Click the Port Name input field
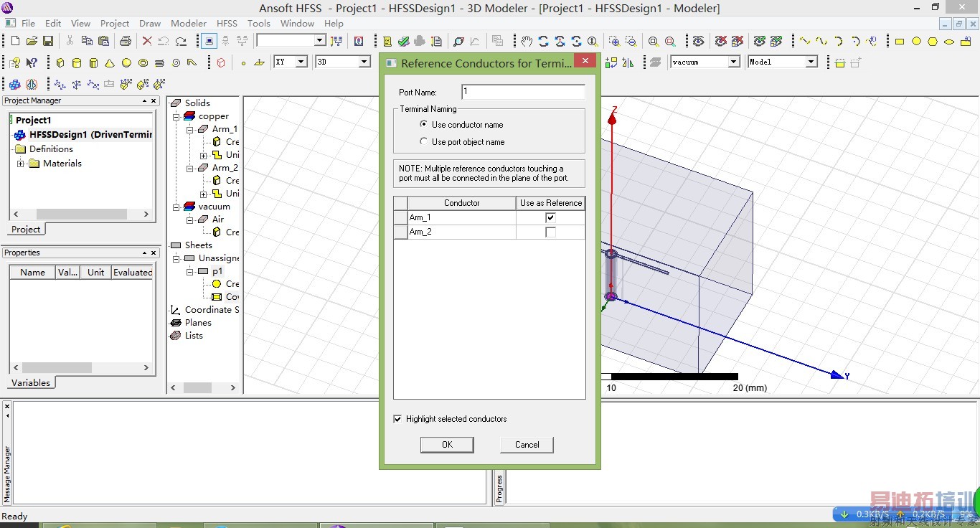The image size is (980, 528). [523, 92]
